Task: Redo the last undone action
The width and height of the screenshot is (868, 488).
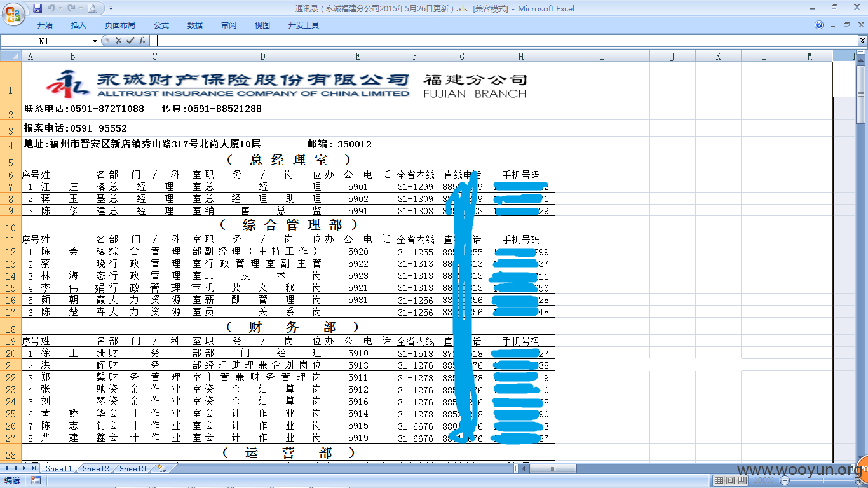Action: [71, 8]
